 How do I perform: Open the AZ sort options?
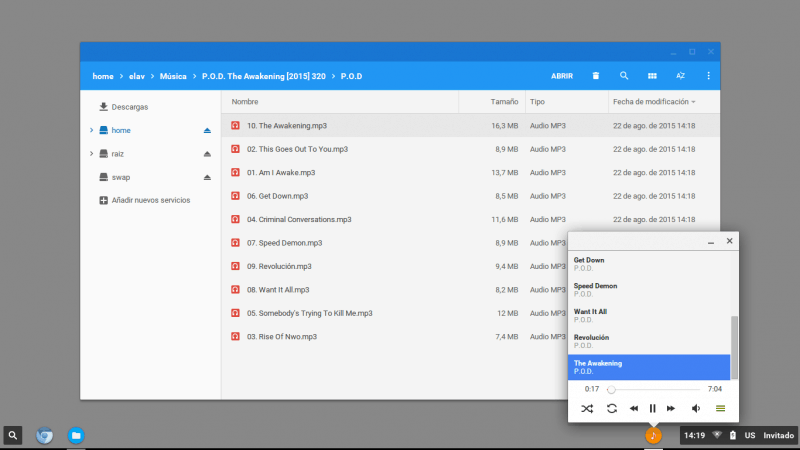pyautogui.click(x=680, y=76)
